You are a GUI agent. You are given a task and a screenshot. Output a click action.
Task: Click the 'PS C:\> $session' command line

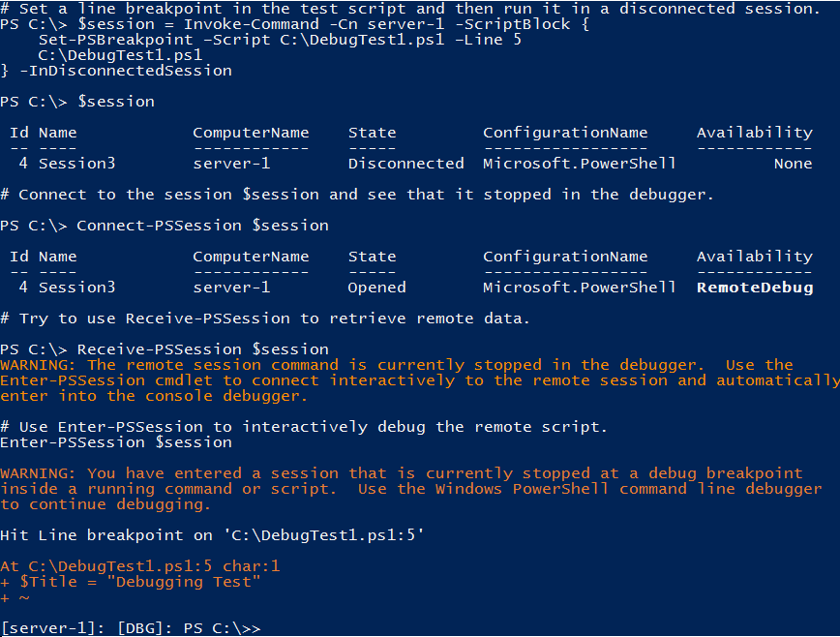(77, 102)
